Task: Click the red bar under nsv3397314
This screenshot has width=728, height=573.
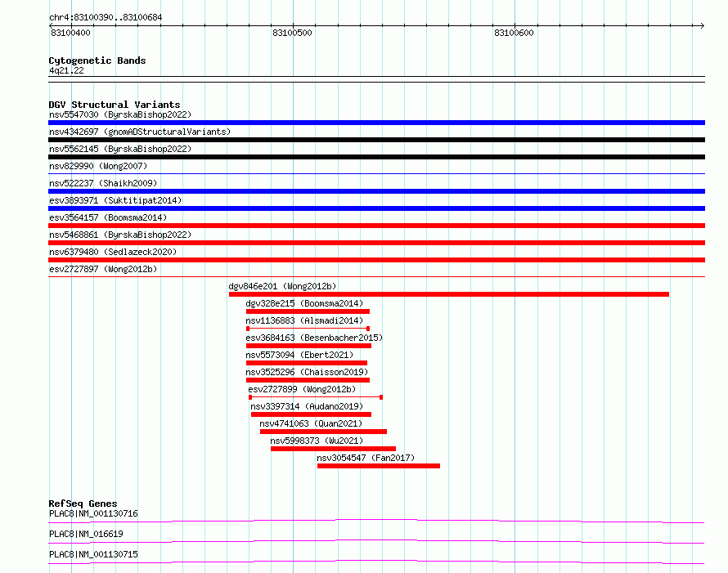Action: point(311,414)
